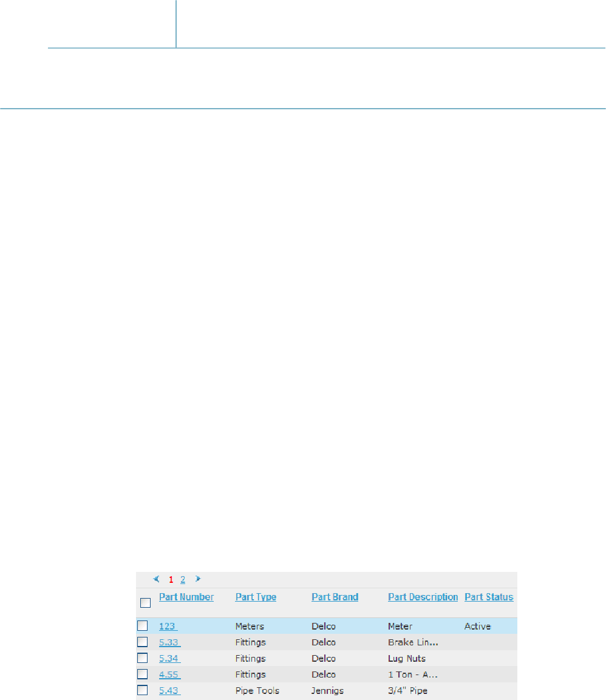Check the box for part 4.55
This screenshot has width=606, height=700.
coord(143,674)
